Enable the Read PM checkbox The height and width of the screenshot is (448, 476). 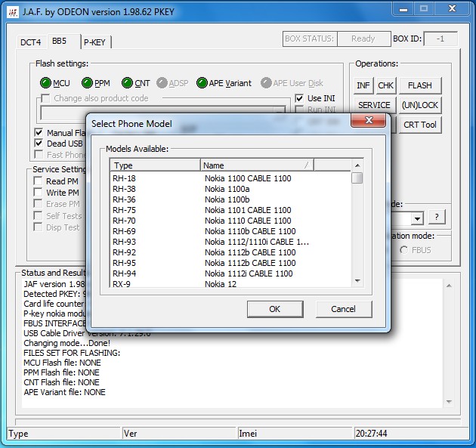pyautogui.click(x=39, y=181)
